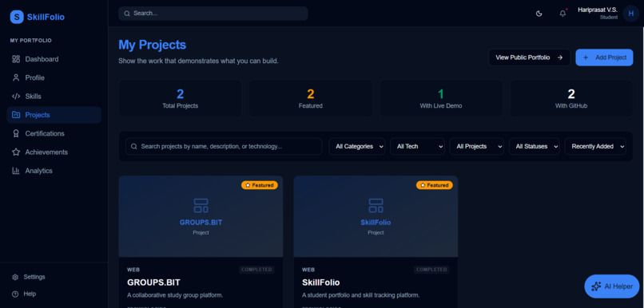
Task: Open the All Categories dropdown
Action: tap(357, 146)
